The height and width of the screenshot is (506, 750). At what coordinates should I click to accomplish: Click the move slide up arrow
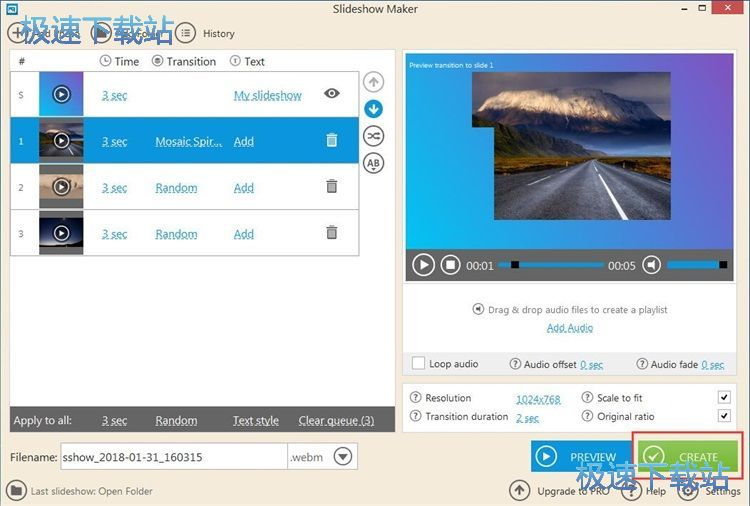[373, 82]
